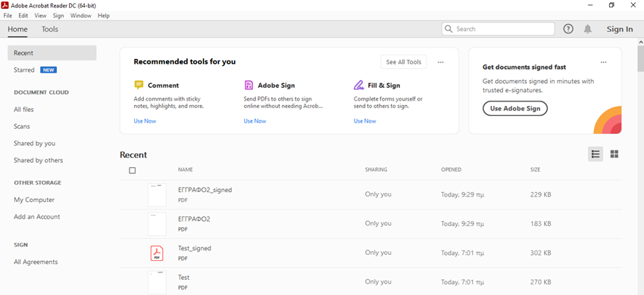Check the select-all files checkbox
This screenshot has height=295, width=644.
(133, 170)
